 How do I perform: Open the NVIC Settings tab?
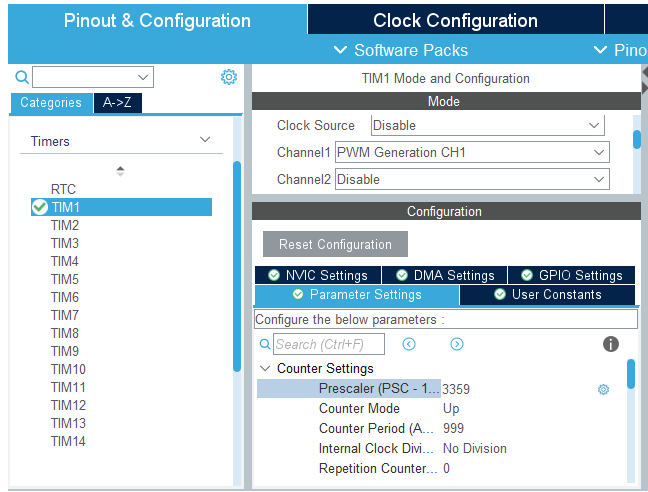point(317,275)
